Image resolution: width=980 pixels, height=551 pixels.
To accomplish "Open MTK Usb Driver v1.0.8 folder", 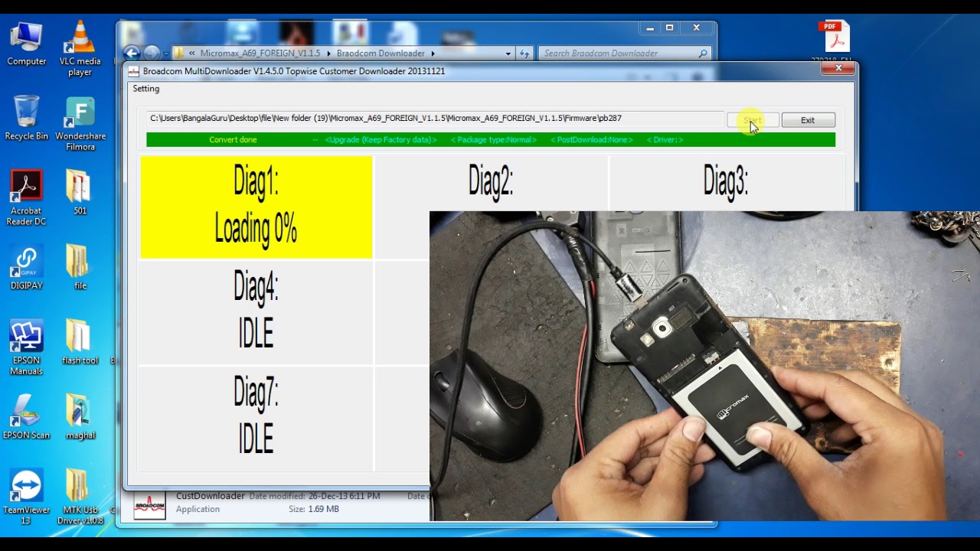I will click(x=80, y=497).
